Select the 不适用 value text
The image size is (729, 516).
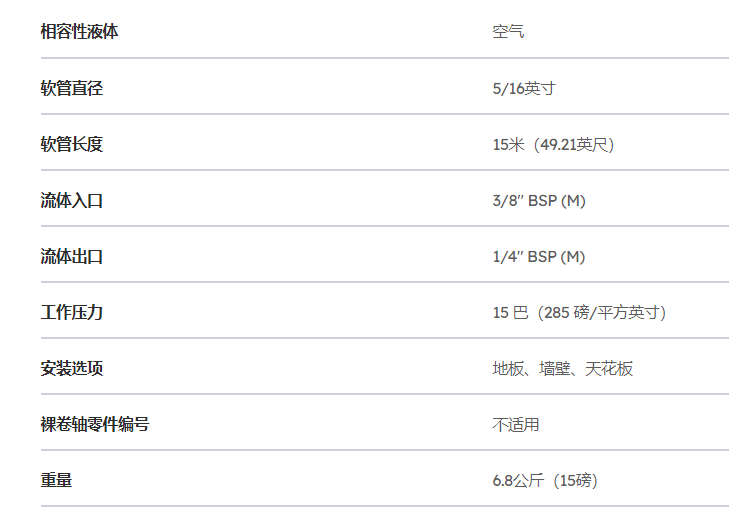[x=516, y=424]
